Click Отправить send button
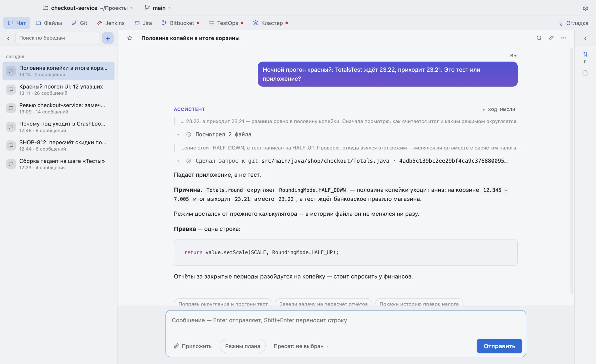Viewport: 596px width, 364px height. pyautogui.click(x=499, y=346)
